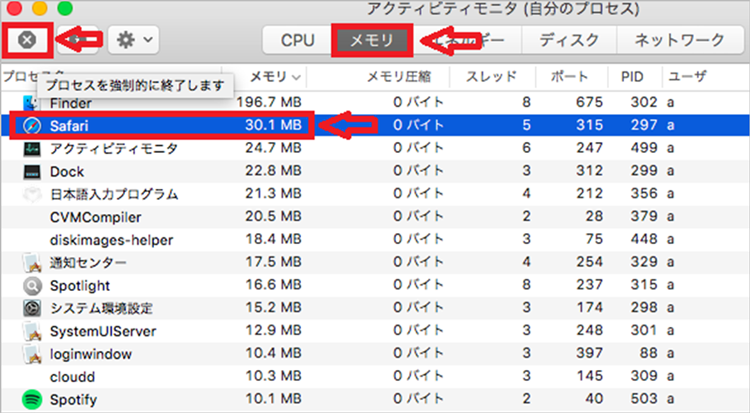The image size is (750, 413).
Task: Click the 10.1 MB memory value
Action: (x=273, y=399)
